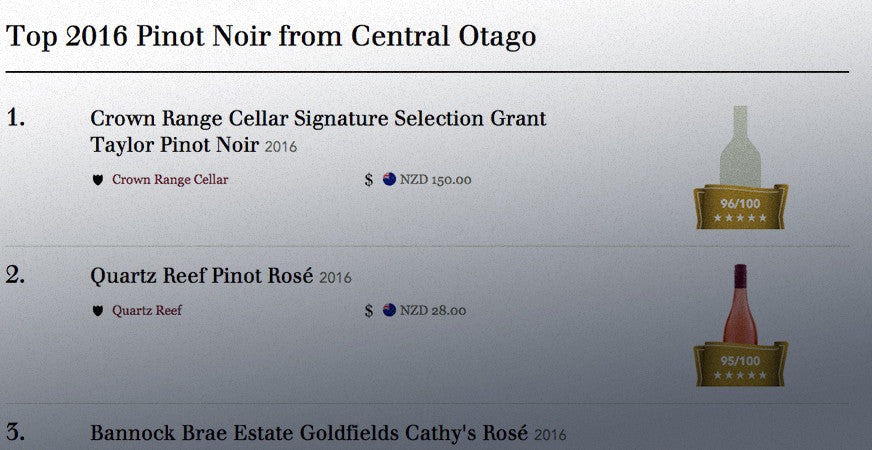Screen dimensions: 872x450
Task: Visit the Crown Range Cellar winery link
Action: pos(170,181)
